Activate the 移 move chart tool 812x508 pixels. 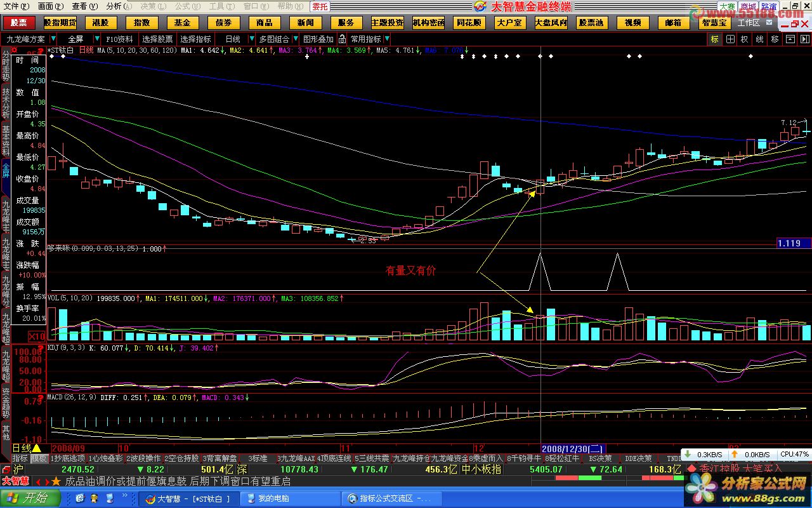point(775,39)
